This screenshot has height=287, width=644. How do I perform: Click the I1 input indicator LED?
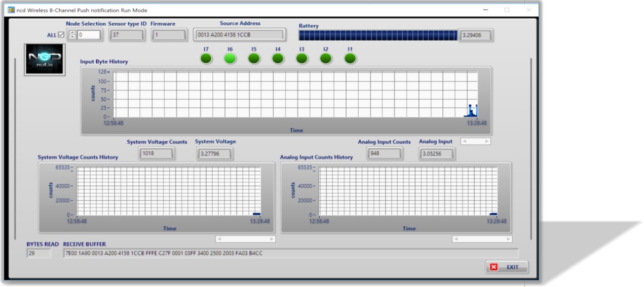[x=350, y=59]
